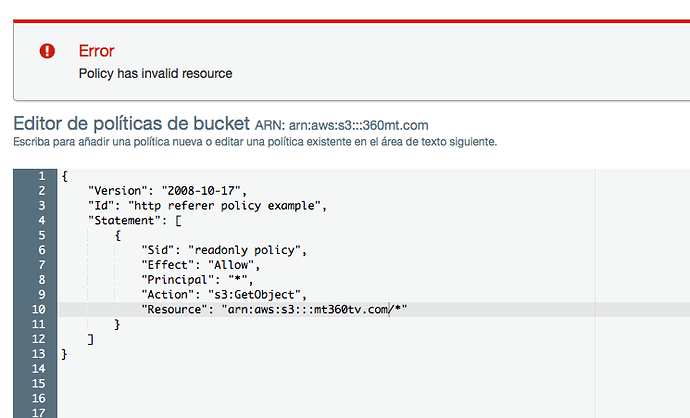Click the closing square bracket on line 12
The image size is (690, 418).
click(91, 339)
